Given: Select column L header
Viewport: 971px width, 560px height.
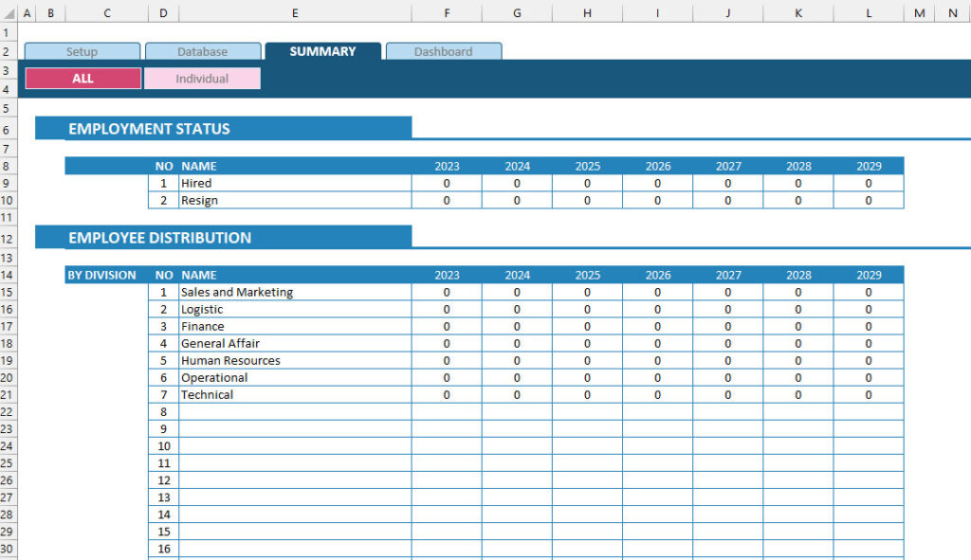Looking at the screenshot, I should tap(869, 12).
